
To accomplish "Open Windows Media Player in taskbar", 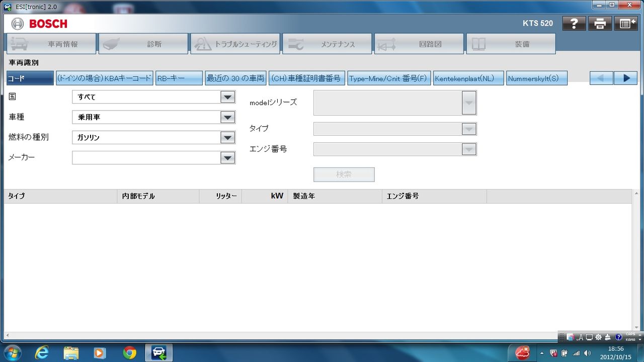I will [x=100, y=353].
